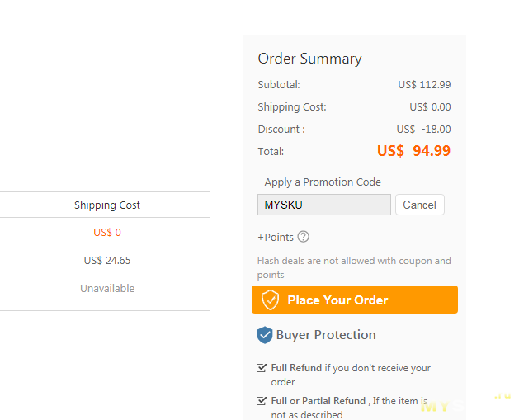Click the Place Your Order button
Image resolution: width=519 pixels, height=420 pixels.
pos(355,300)
